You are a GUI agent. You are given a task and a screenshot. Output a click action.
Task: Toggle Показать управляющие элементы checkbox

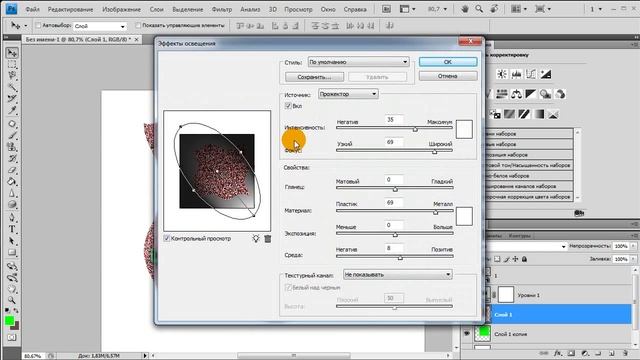click(x=138, y=26)
